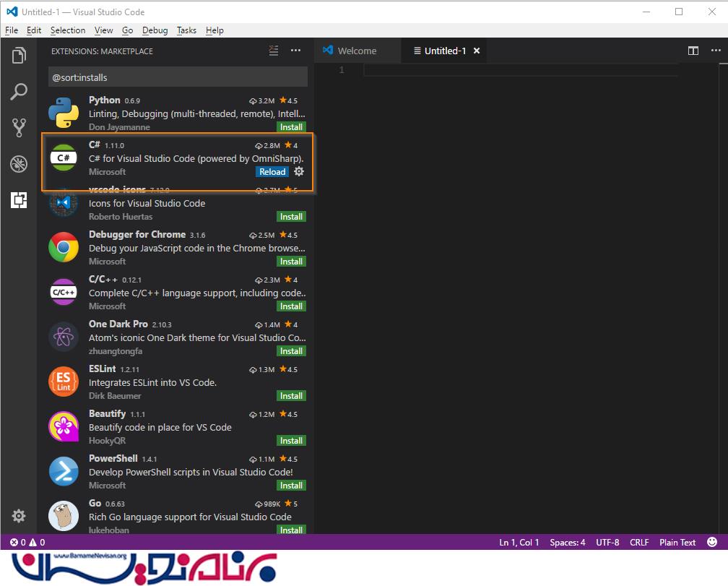
Task: Click publisher name Don Jayamanne
Action: click(119, 126)
